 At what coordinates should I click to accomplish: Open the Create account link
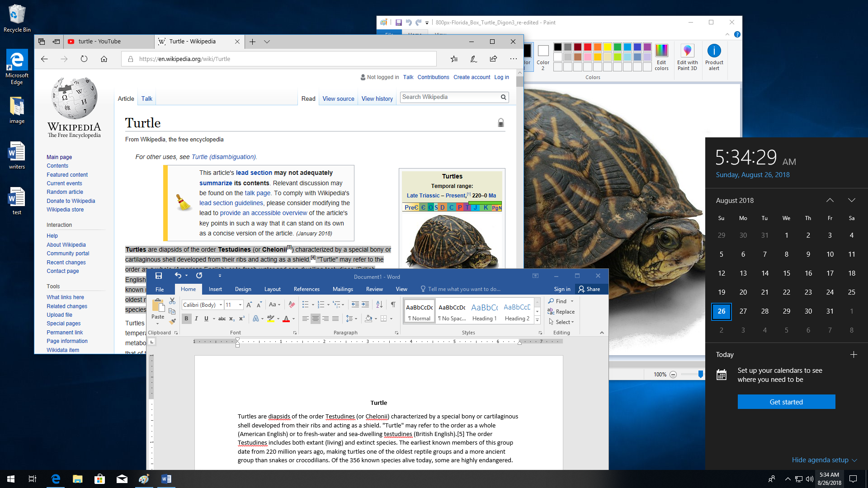472,77
